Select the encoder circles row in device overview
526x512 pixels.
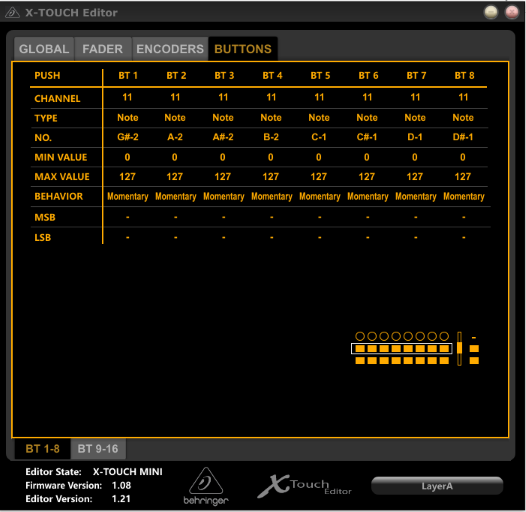[x=402, y=336]
